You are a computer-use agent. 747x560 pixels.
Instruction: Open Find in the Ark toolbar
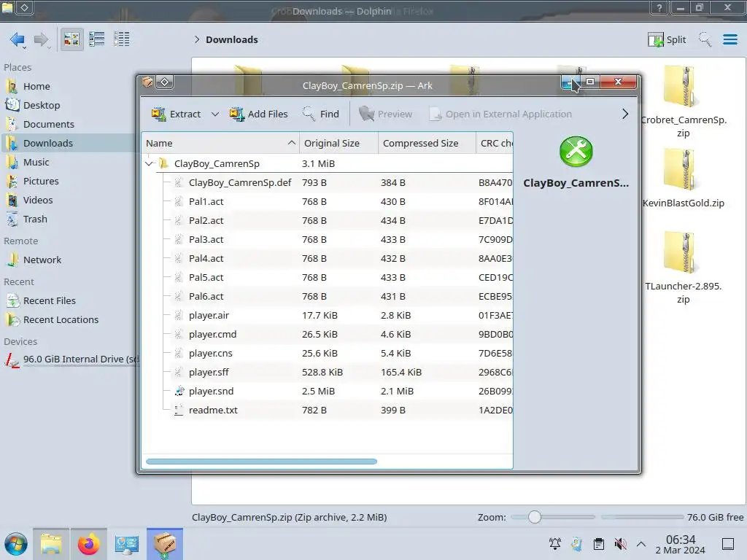pos(321,114)
